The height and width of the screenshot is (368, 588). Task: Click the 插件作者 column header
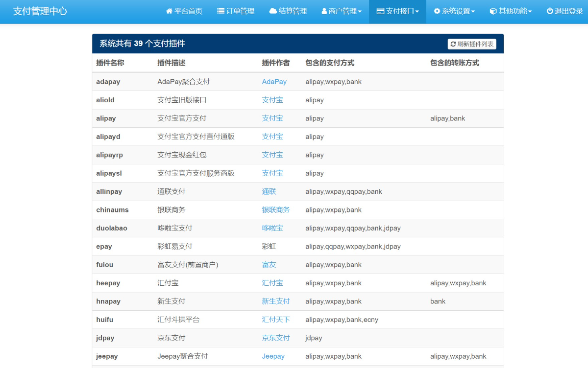[x=276, y=63]
